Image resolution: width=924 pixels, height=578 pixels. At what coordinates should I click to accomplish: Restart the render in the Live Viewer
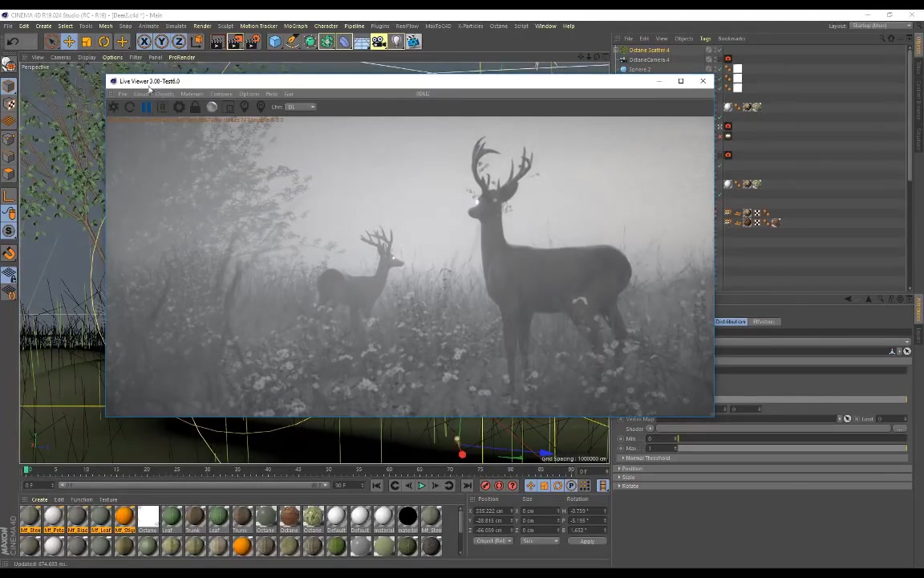[x=130, y=107]
